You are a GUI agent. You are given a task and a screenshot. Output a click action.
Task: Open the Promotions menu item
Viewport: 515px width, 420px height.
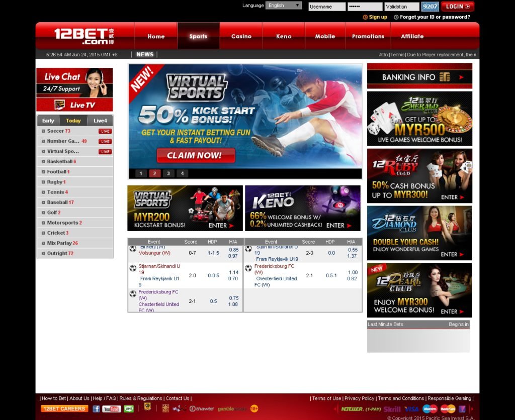click(368, 36)
